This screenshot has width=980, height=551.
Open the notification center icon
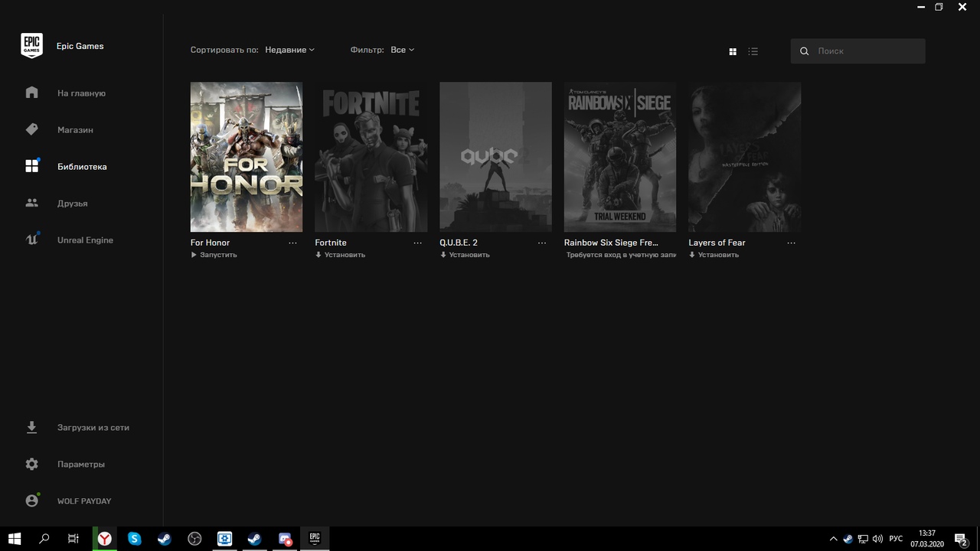[x=961, y=540]
